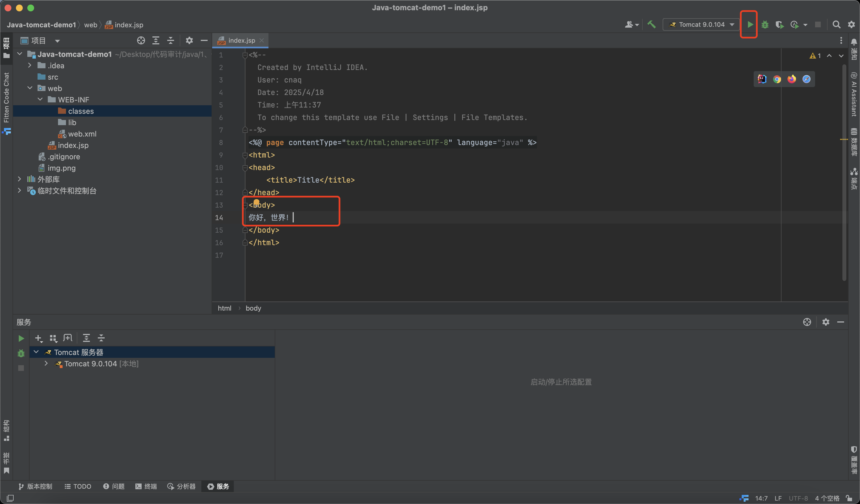Click the green Run button in toolbar
The image size is (860, 504).
pyautogui.click(x=750, y=24)
